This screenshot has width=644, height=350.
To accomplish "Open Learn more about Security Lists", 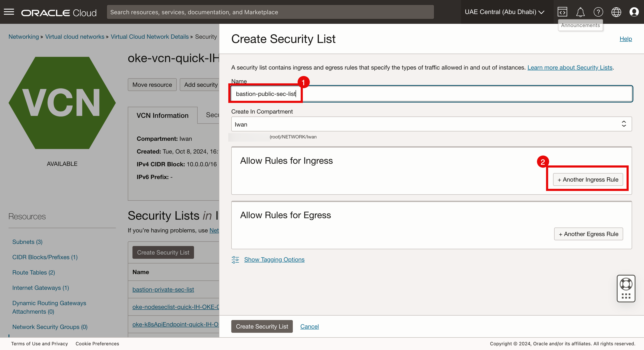I will coord(570,67).
